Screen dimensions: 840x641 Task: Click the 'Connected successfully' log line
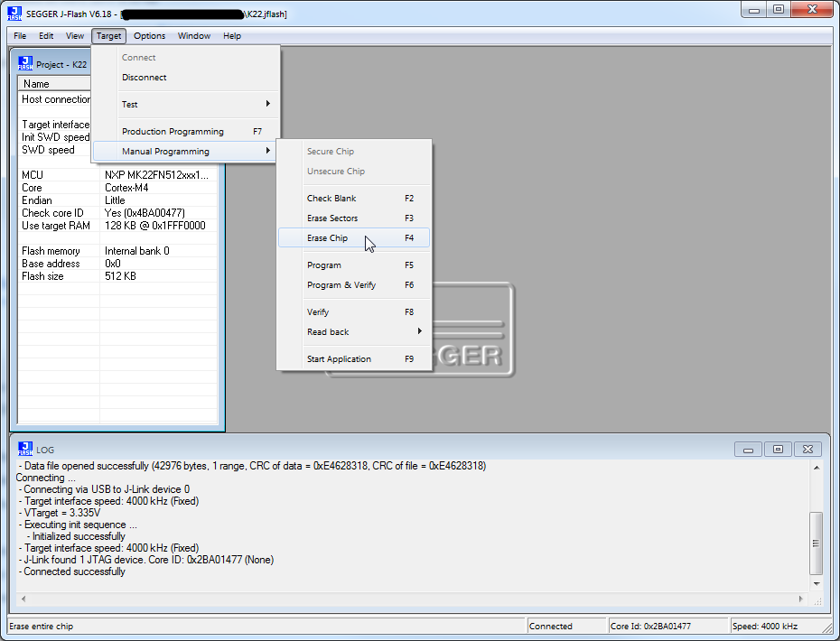coord(71,571)
